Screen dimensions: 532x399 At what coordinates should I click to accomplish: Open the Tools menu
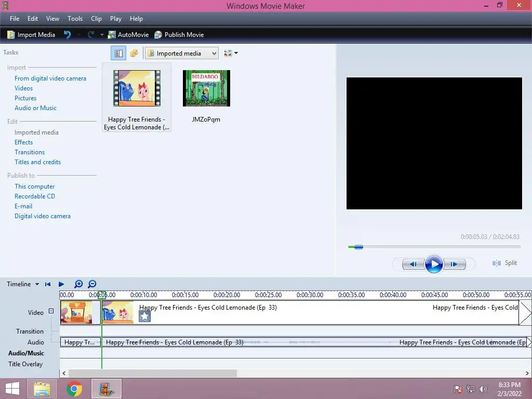coord(75,19)
